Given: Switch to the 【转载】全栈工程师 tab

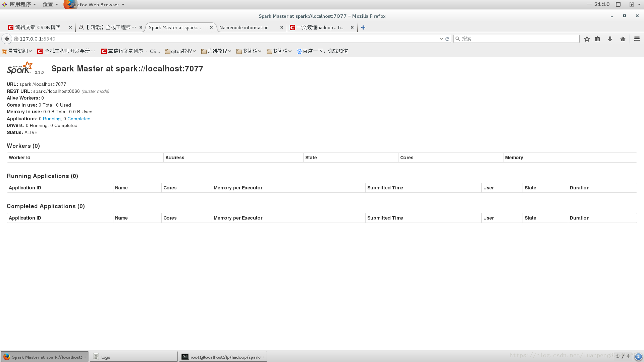Looking at the screenshot, I should [108, 27].
